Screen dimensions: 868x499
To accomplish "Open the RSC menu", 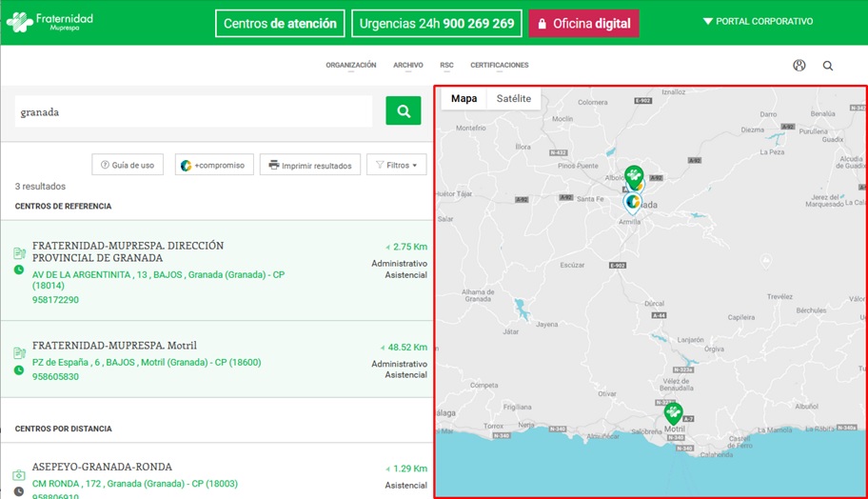I will click(x=446, y=65).
